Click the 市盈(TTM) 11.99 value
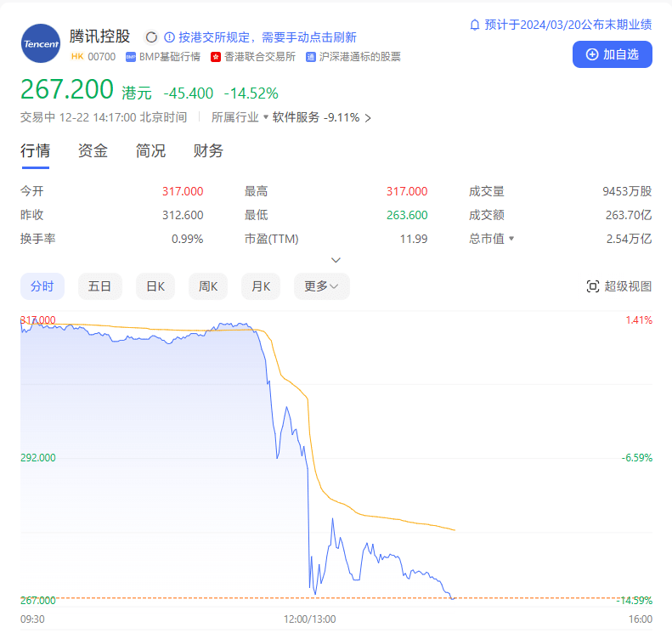This screenshot has width=672, height=633. (414, 239)
